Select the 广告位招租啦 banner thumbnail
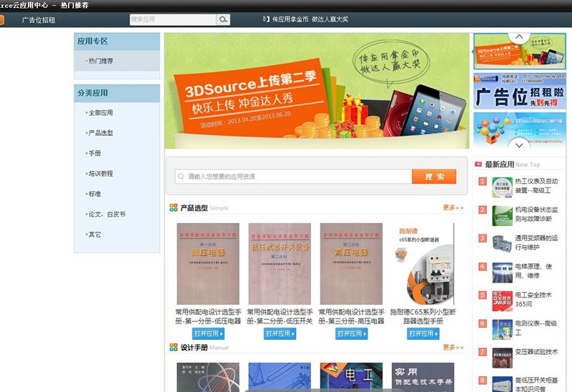Viewport: 572px width, 392px height. click(x=520, y=91)
